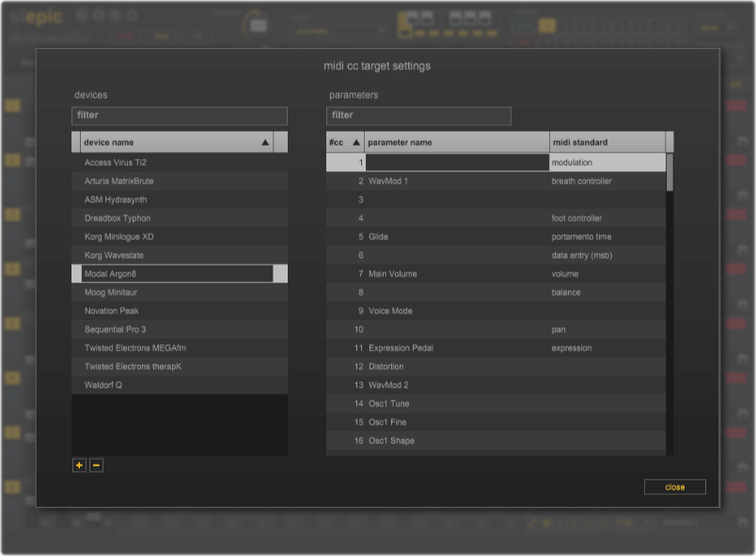
Task: Pick the Osc1 Fine parameter
Action: point(387,422)
